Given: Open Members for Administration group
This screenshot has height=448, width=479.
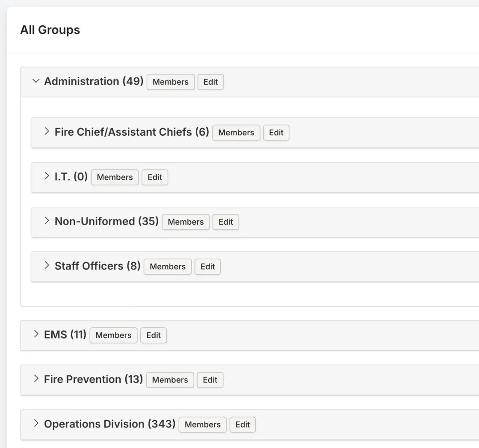Looking at the screenshot, I should pyautogui.click(x=171, y=82).
